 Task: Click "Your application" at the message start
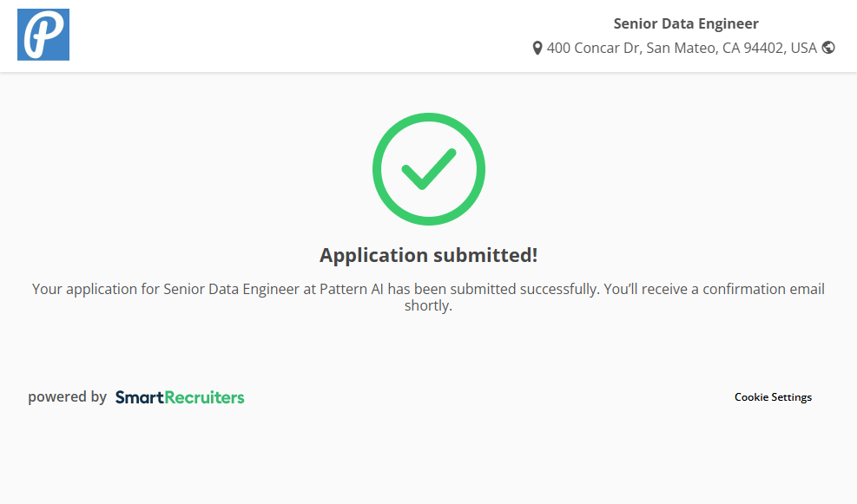(x=84, y=289)
